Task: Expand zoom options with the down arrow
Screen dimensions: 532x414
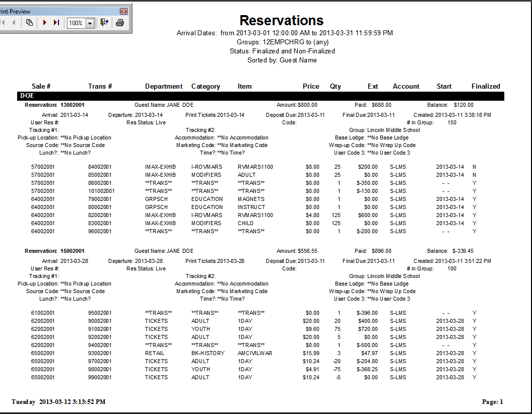Action: 90,23
